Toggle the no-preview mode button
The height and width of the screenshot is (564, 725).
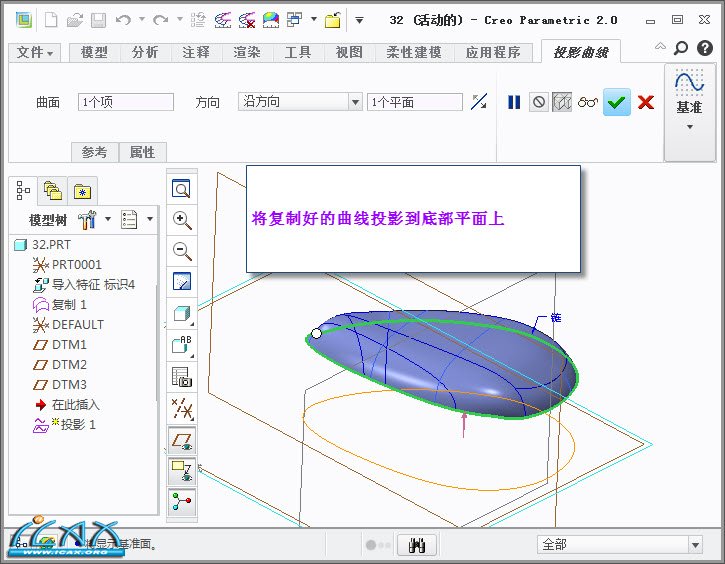[539, 102]
